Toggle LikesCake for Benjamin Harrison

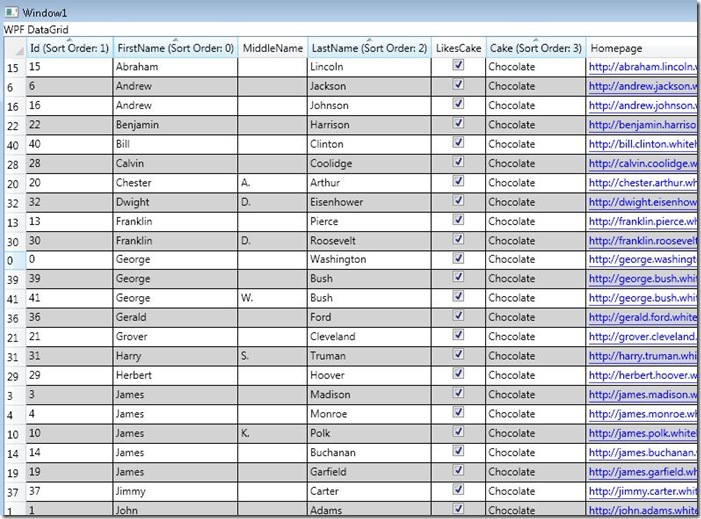coord(458,123)
